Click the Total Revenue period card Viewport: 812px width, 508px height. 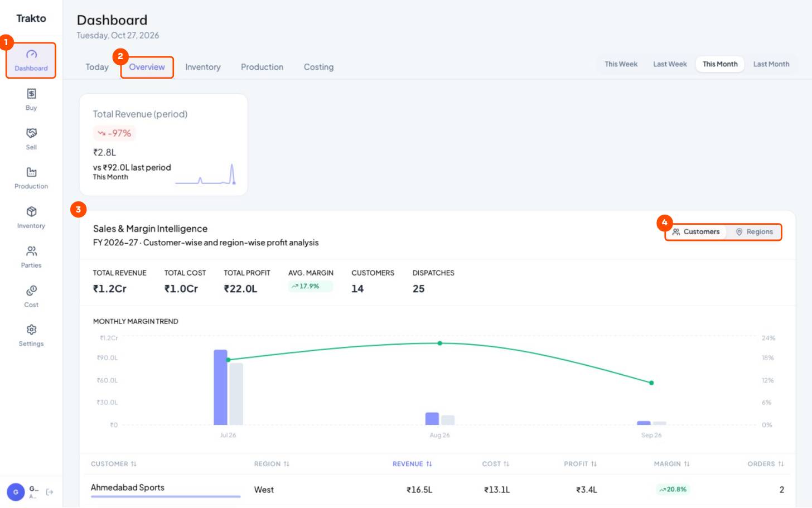coord(163,144)
